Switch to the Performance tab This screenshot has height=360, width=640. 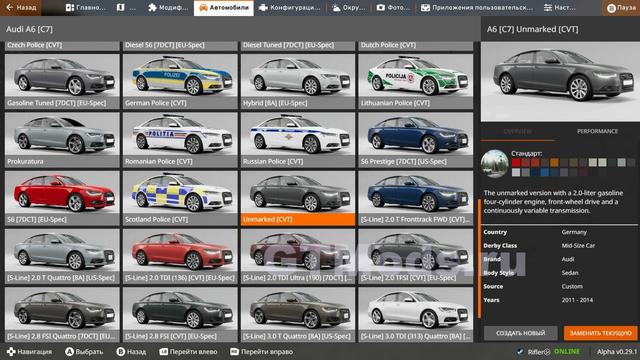point(597,131)
